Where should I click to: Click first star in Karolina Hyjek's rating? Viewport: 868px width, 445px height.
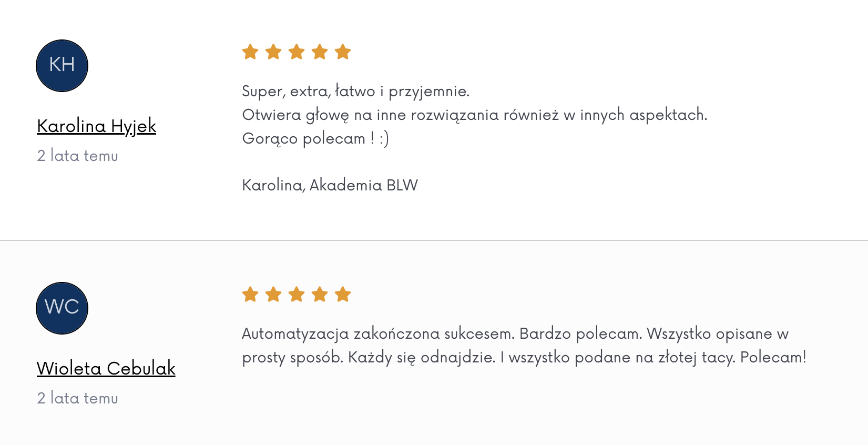(x=250, y=52)
